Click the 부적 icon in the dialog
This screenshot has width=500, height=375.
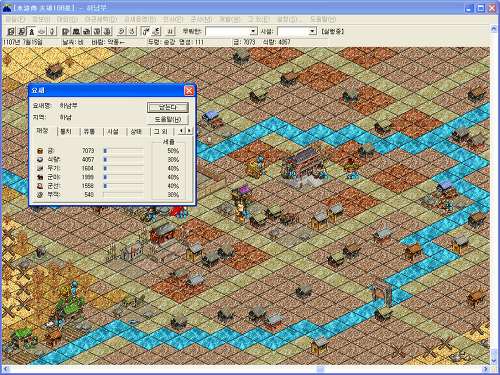click(40, 195)
